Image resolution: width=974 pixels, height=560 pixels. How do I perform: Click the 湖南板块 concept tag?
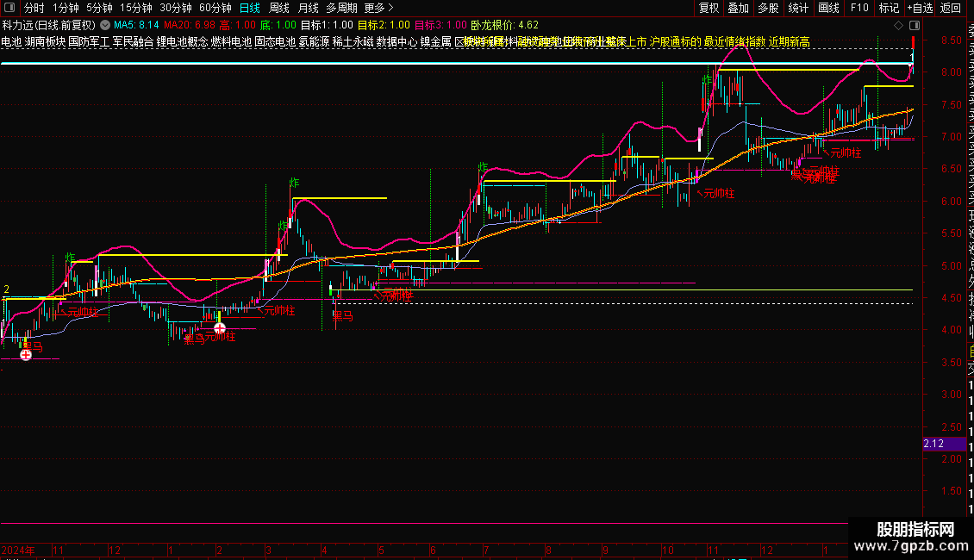tap(45, 41)
